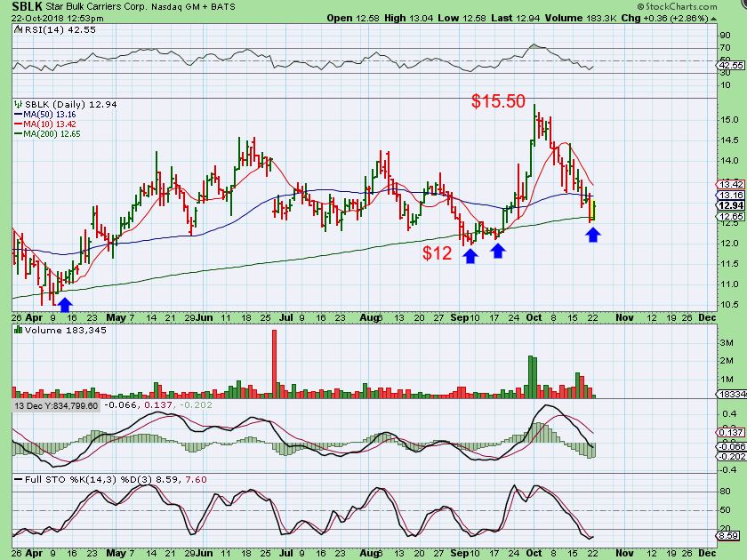Click the 42.55 RSI value tag on right axis
Viewport: 747px width, 560px height.
[x=731, y=65]
